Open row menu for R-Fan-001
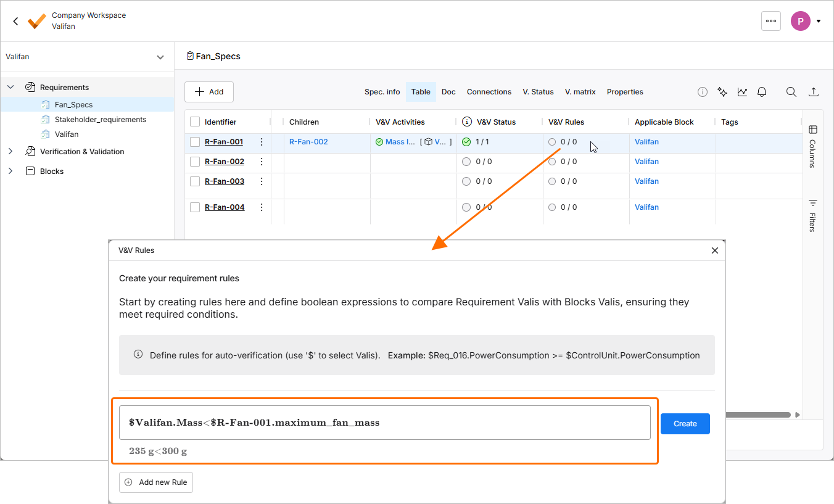Screen dimensions: 834x504 click(x=262, y=142)
